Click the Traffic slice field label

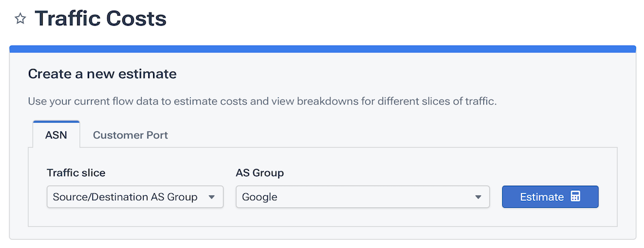point(76,173)
